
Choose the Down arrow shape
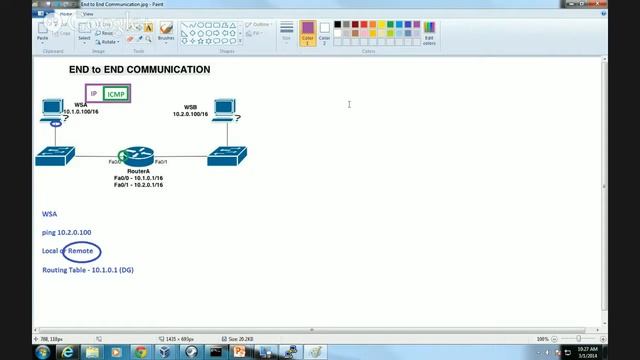tap(184, 41)
